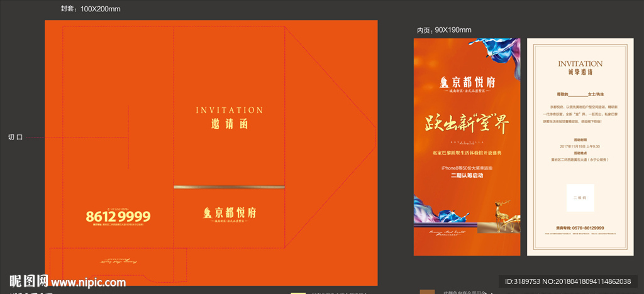644x294 pixels.
Task: Select the '切口' cut label
Action: 16,138
